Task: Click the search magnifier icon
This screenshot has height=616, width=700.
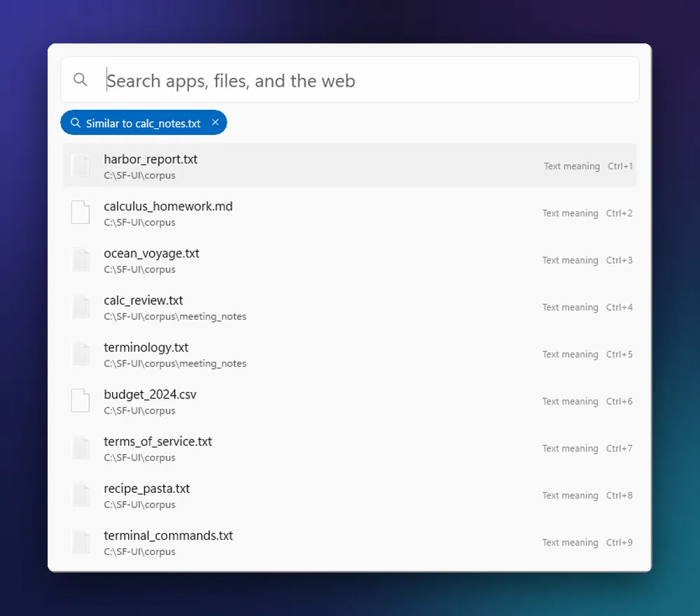Action: click(x=80, y=80)
